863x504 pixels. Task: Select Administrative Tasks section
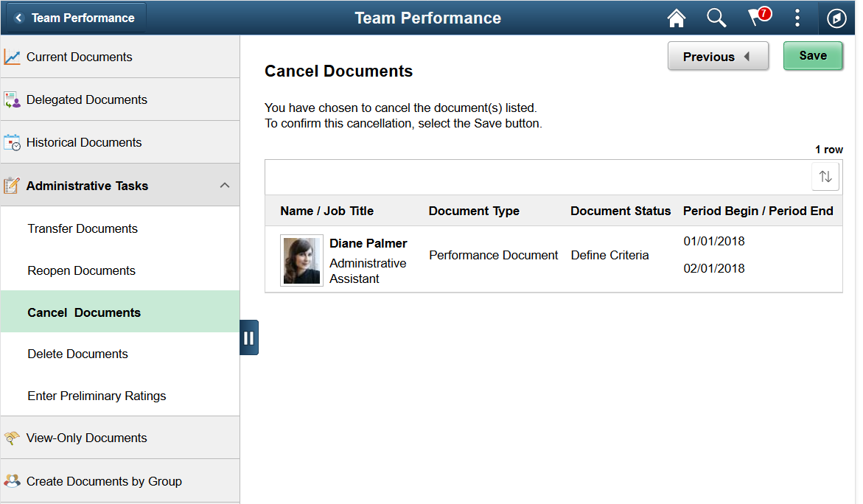click(x=120, y=186)
